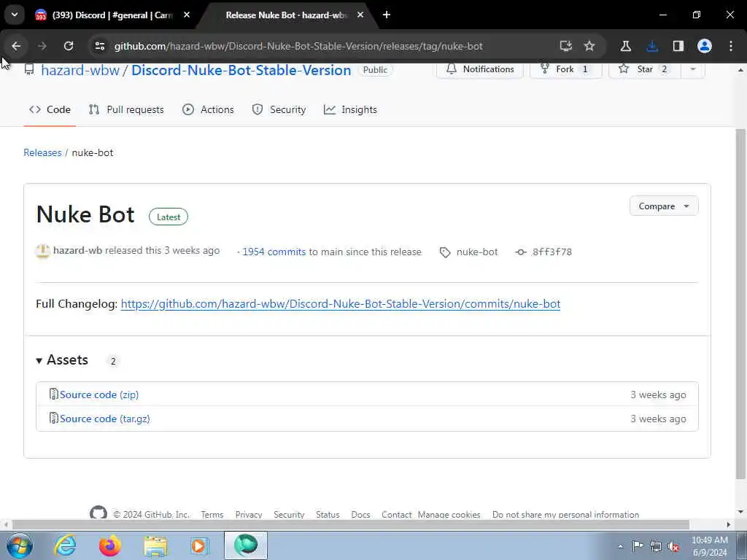Open the footer Contact link
Image resolution: width=747 pixels, height=560 pixels.
coord(396,515)
